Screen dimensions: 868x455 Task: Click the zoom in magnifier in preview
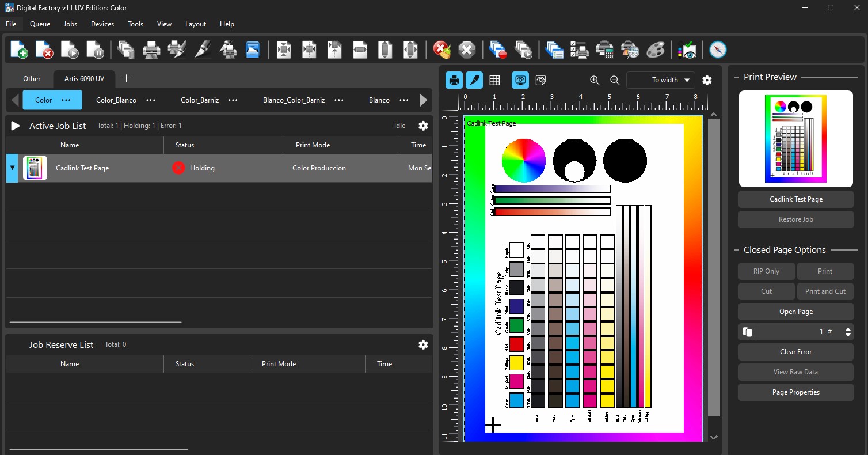(x=595, y=80)
